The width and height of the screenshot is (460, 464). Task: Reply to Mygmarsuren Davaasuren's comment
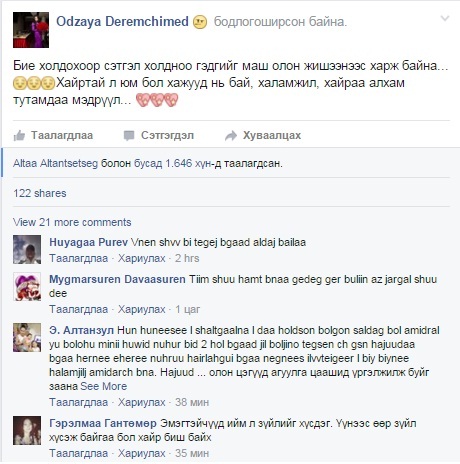click(142, 309)
